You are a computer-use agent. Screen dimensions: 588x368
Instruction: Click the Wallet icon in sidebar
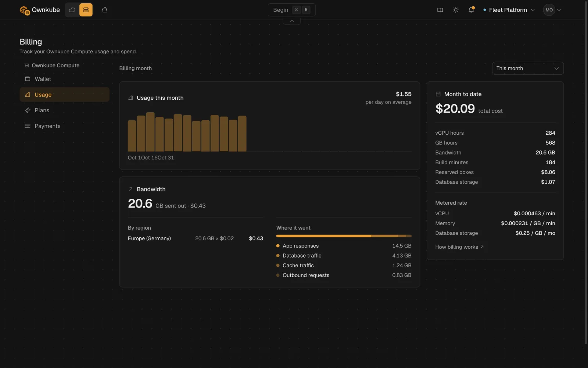[x=28, y=79]
